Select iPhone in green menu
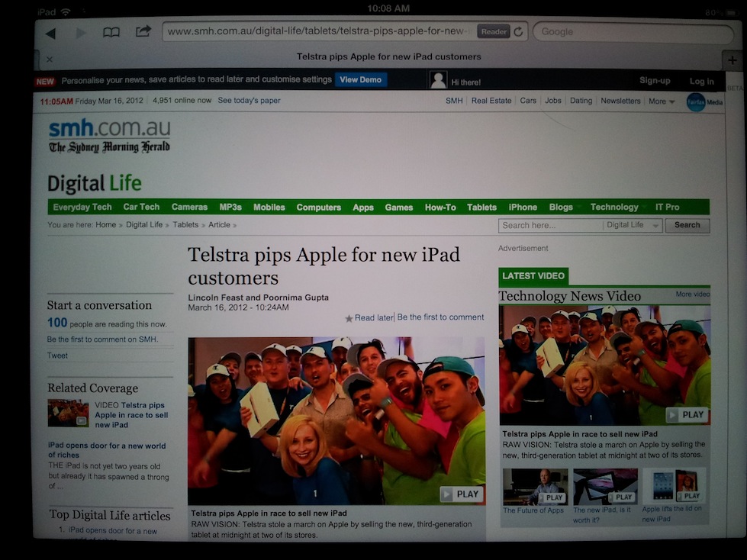The height and width of the screenshot is (560, 747). click(x=523, y=208)
